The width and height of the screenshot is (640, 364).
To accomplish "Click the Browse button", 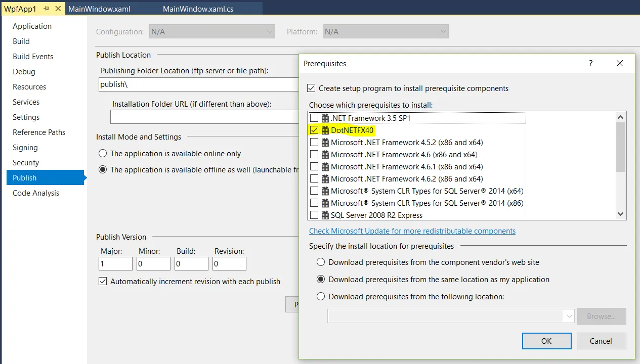I will (601, 316).
